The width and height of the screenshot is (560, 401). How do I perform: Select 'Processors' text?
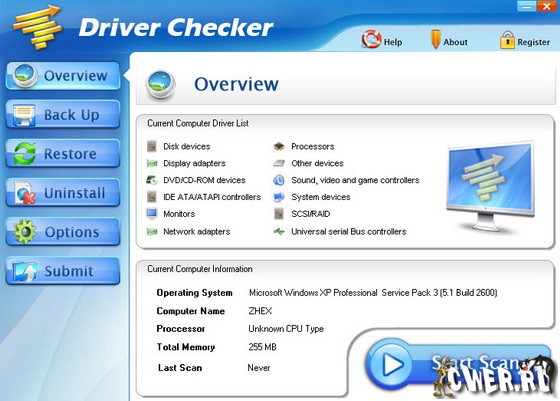pos(312,146)
